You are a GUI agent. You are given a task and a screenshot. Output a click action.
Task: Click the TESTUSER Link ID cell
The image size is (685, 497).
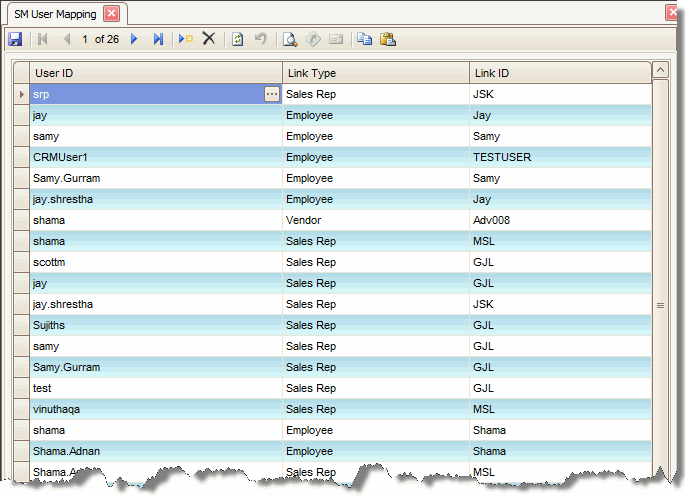point(560,157)
